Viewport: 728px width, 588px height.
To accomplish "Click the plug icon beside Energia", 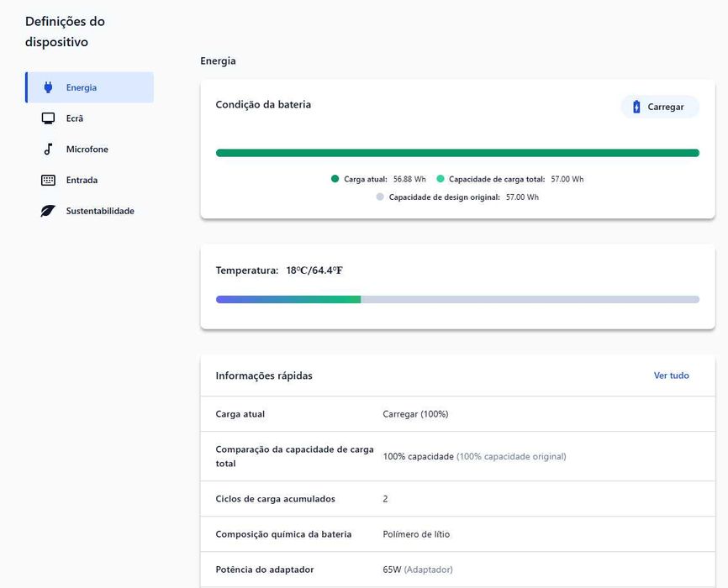I will [x=48, y=87].
